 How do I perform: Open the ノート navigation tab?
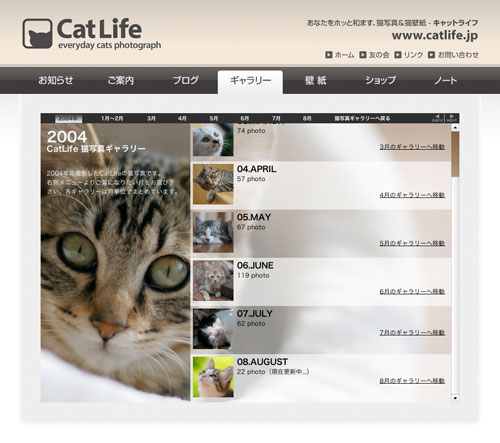(446, 80)
